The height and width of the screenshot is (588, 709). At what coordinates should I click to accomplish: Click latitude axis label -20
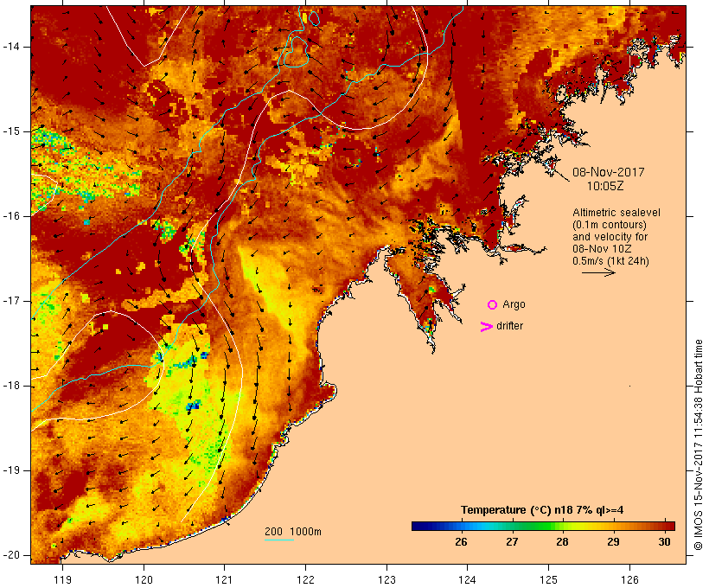click(x=11, y=555)
